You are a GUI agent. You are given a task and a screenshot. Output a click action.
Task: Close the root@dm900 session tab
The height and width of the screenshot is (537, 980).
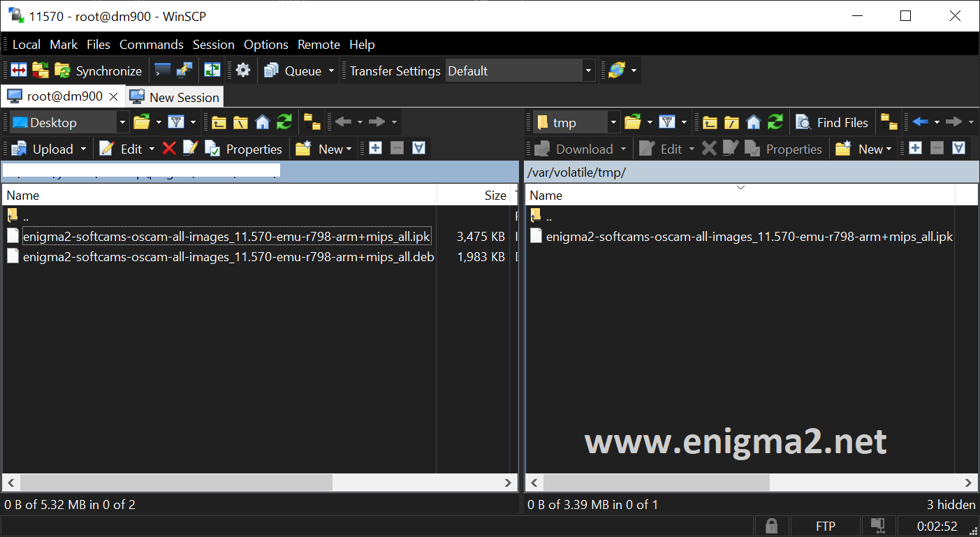point(115,96)
